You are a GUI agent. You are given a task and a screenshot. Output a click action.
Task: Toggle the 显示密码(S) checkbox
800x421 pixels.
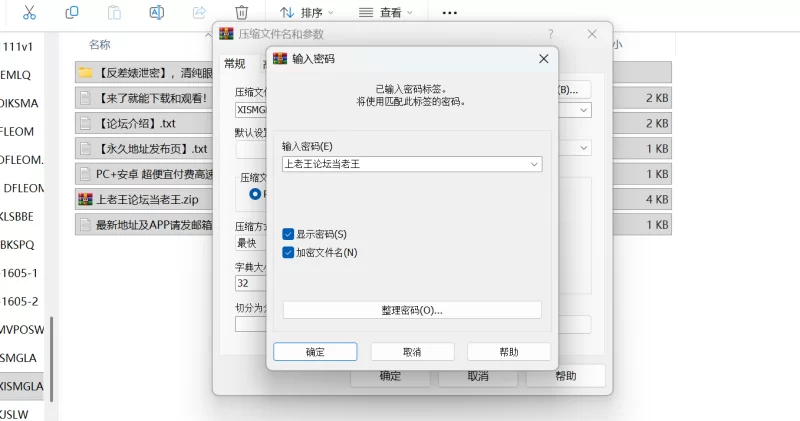(288, 234)
